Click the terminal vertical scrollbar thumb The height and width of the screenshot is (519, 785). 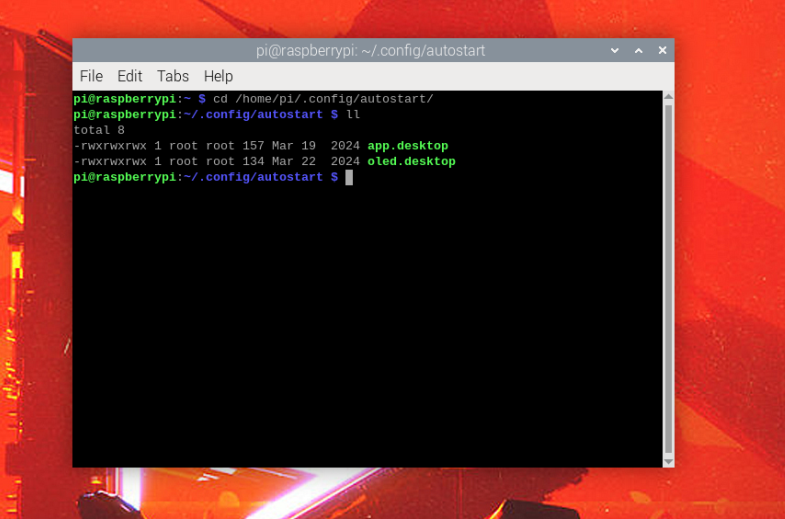tap(668, 279)
